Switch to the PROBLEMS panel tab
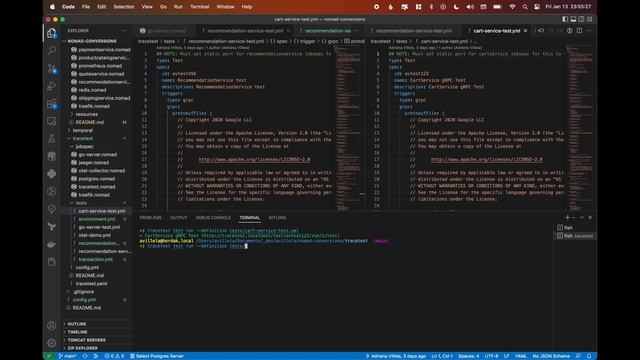The image size is (640, 360). tap(150, 218)
